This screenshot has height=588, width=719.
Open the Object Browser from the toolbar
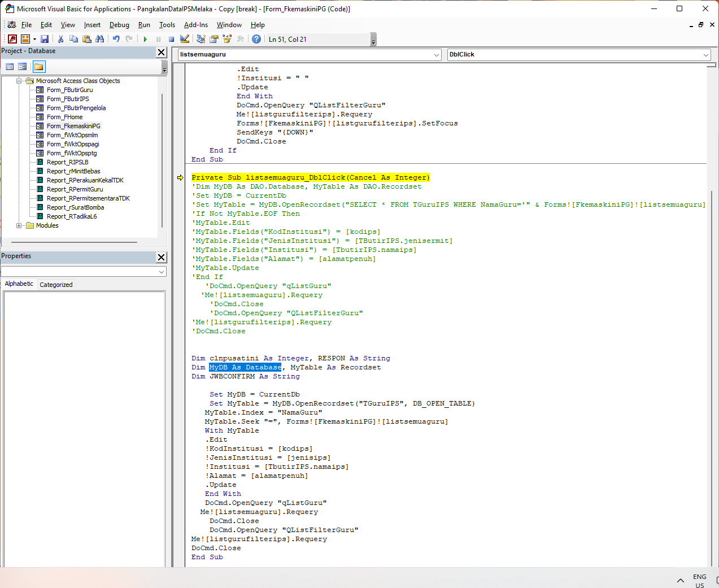pos(227,39)
